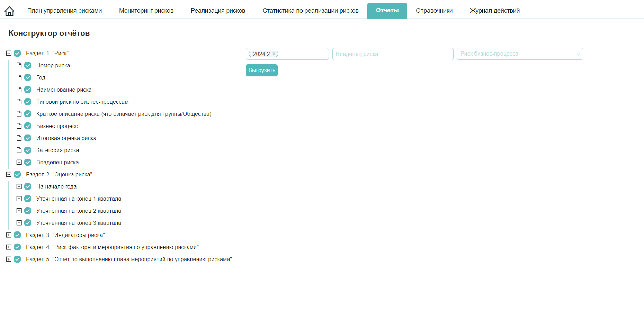Click Раздел 5 Отчет по выполнению label

(x=129, y=259)
